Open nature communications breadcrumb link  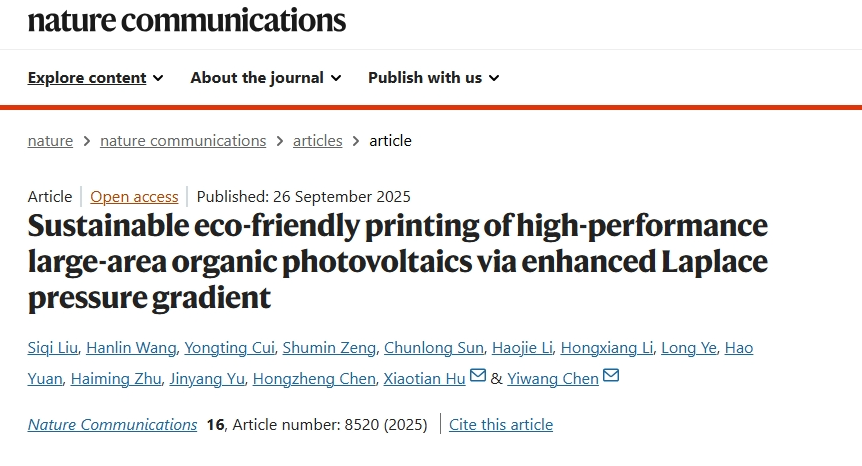183,140
